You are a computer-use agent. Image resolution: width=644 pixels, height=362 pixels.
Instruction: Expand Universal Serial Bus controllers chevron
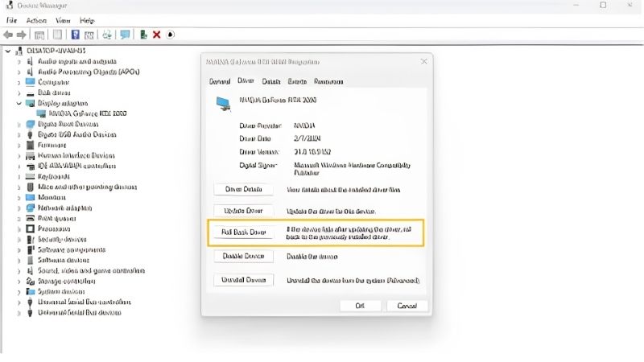[x=19, y=302]
